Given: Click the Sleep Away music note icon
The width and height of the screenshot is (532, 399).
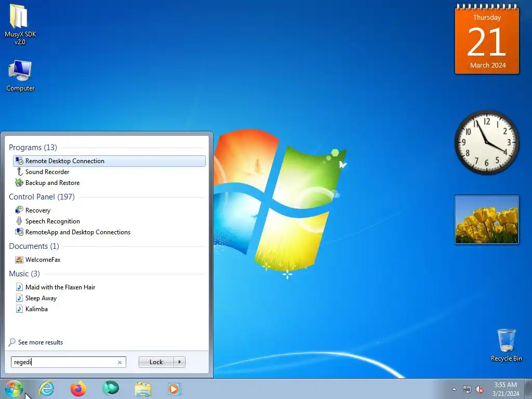Looking at the screenshot, I should point(19,298).
